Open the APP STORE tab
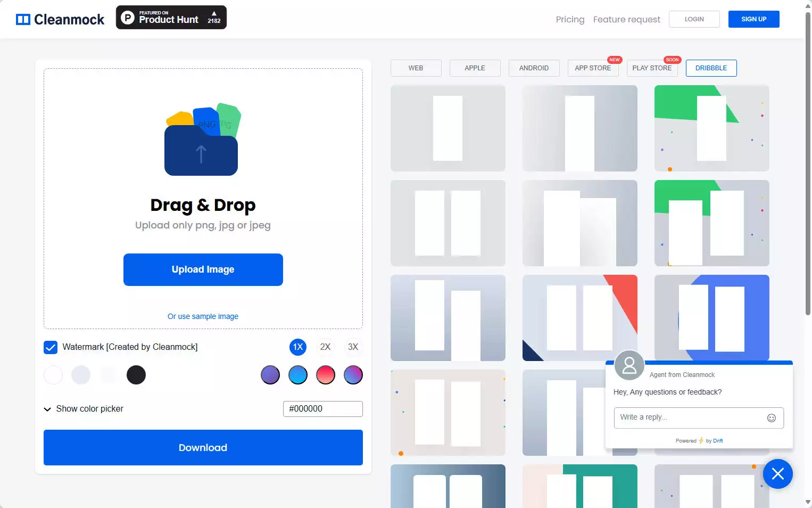The image size is (812, 508). 593,68
